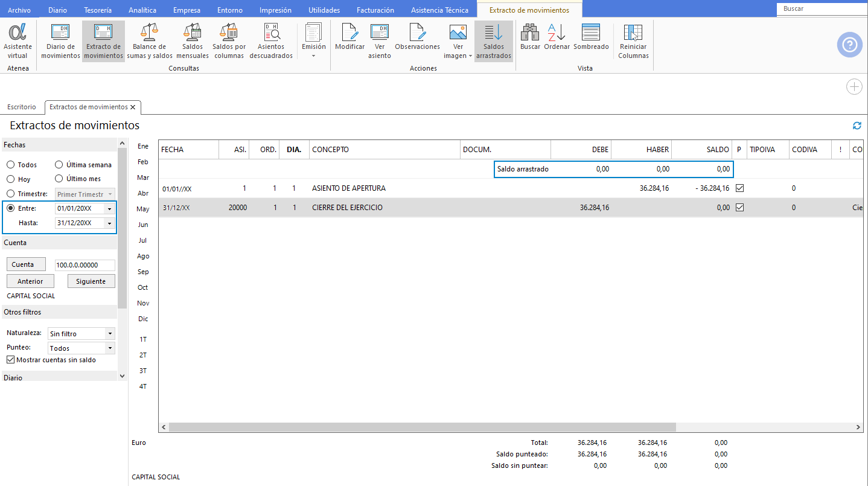Select the Todos date radio button

10,165
